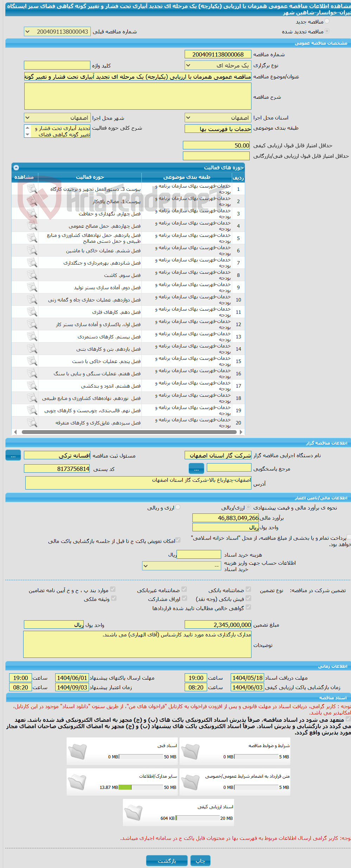Image resolution: width=351 pixels, height=868 pixels.
Task: Step down activity description list arrow
Action: pyautogui.click(x=27, y=135)
